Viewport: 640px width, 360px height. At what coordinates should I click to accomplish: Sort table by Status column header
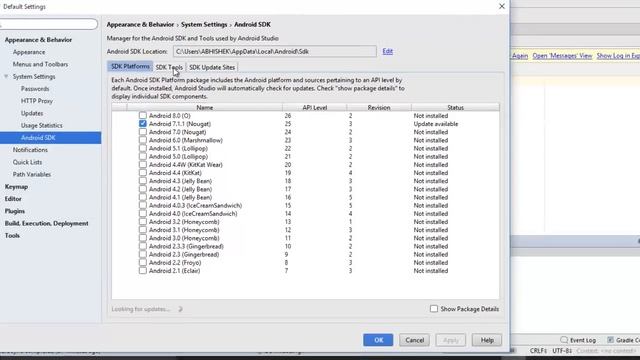click(455, 107)
